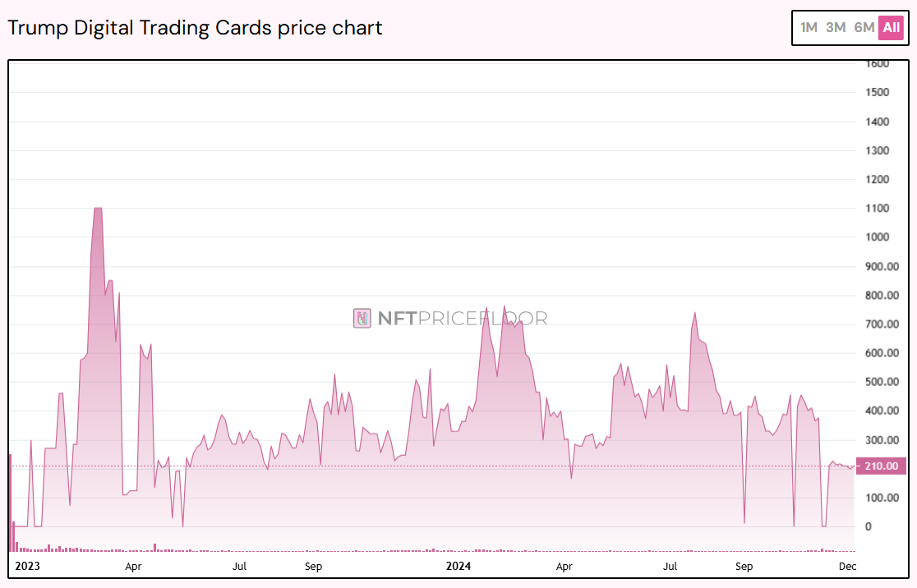The height and width of the screenshot is (588, 917).
Task: View the 6M price range
Action: point(864,27)
